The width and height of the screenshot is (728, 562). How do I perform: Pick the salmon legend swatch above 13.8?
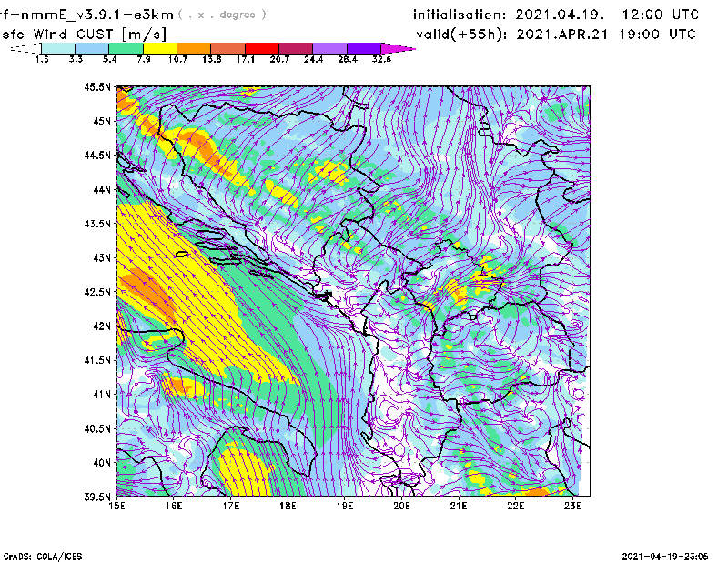pyautogui.click(x=228, y=48)
